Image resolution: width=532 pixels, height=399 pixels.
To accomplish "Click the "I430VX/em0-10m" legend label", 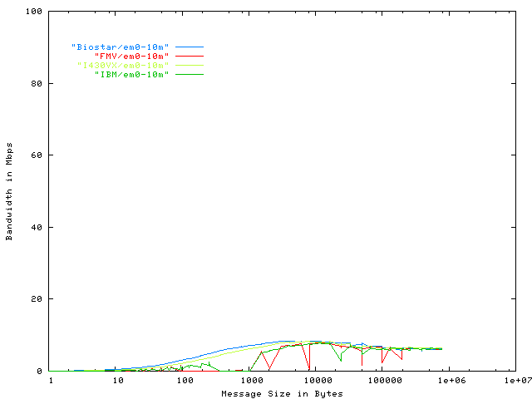I will (123, 65).
